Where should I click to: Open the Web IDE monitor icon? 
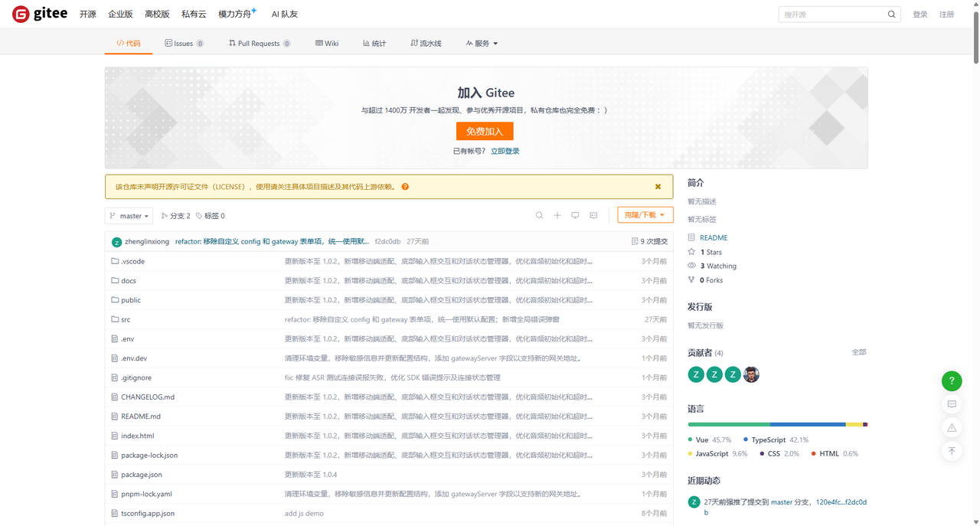(x=575, y=215)
